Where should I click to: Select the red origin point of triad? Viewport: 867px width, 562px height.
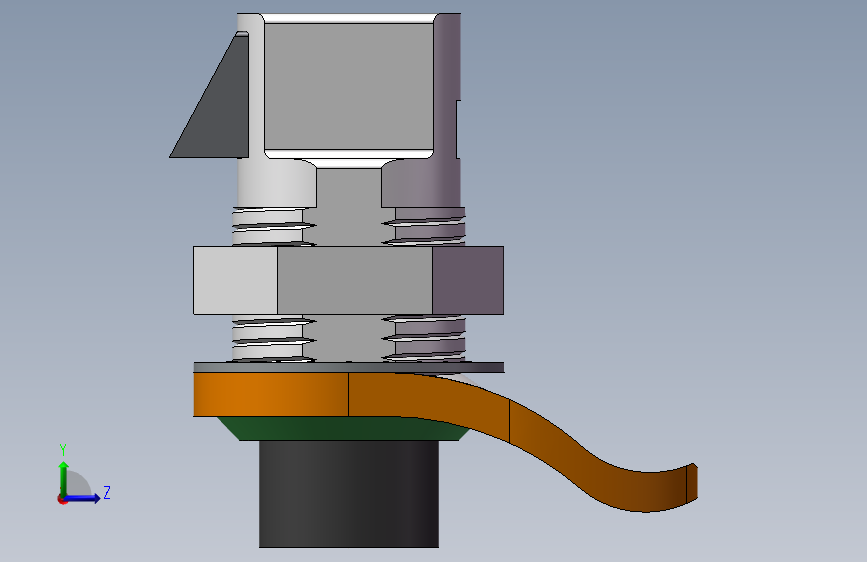click(62, 499)
